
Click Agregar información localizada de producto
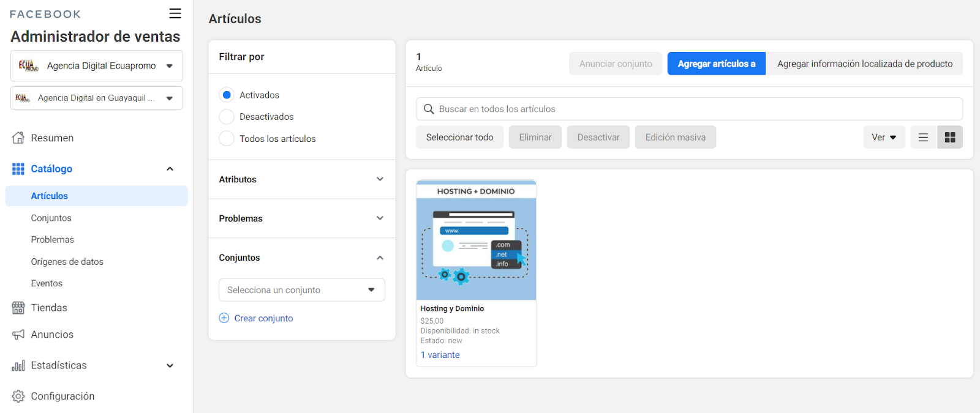[x=865, y=64]
